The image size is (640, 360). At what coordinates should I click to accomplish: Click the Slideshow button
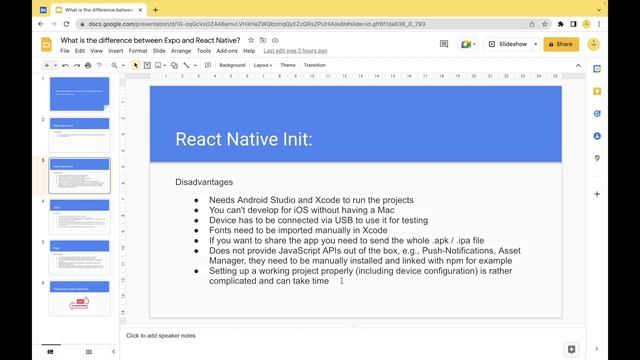(508, 44)
